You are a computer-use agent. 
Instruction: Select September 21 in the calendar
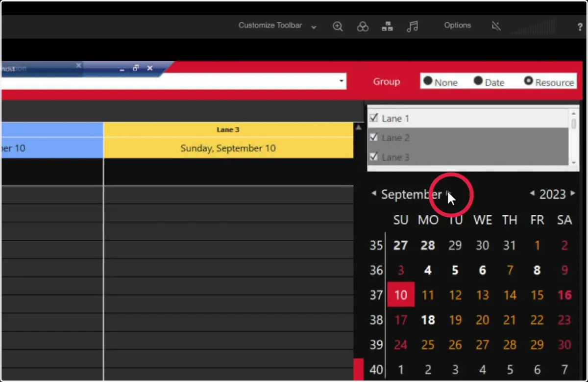[x=510, y=320]
